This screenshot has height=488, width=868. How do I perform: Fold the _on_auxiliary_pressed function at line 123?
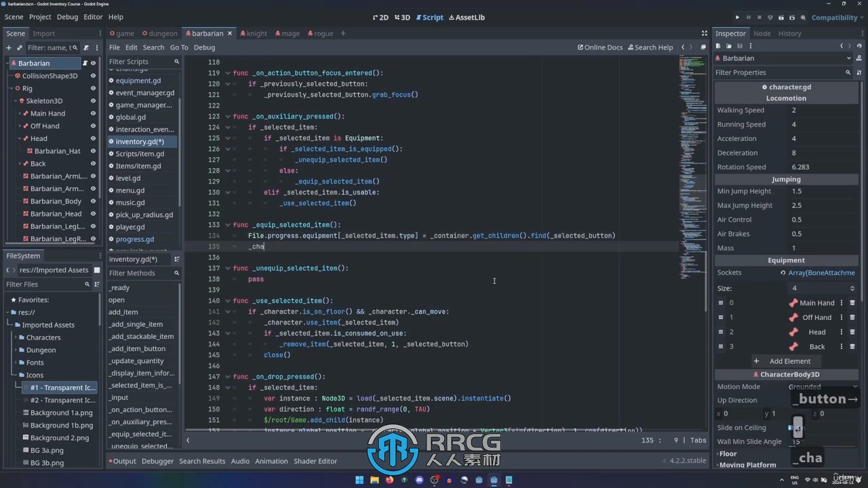[x=228, y=117]
